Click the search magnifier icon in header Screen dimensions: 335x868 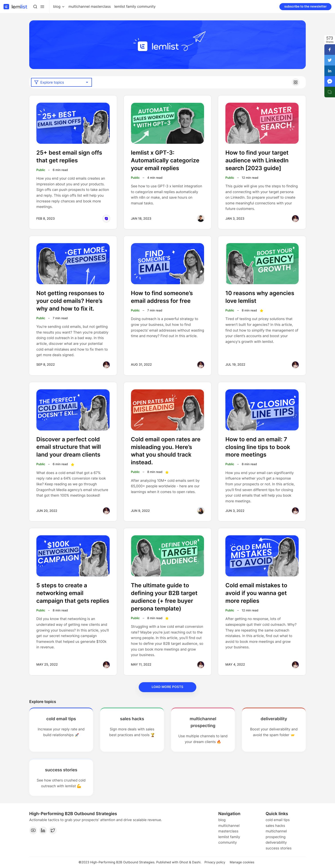[x=35, y=6]
